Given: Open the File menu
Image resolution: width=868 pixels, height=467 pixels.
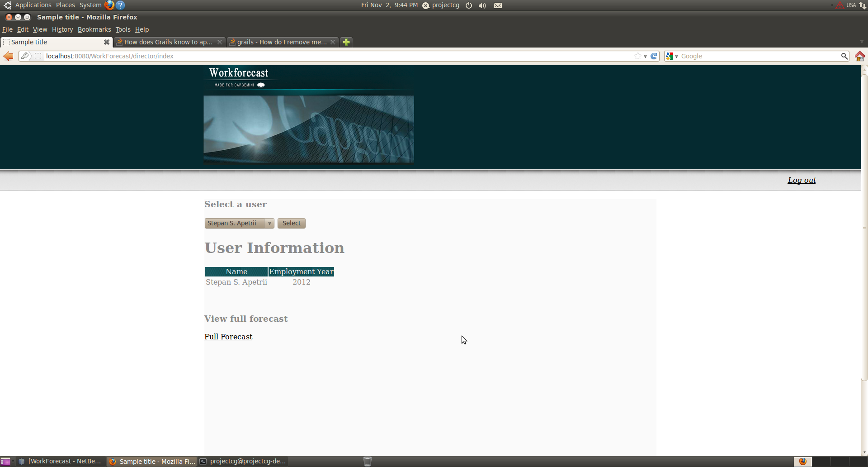Looking at the screenshot, I should tap(7, 29).
